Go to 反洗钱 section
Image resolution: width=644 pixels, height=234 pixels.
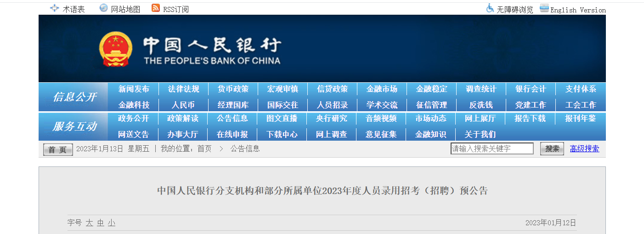(x=481, y=105)
